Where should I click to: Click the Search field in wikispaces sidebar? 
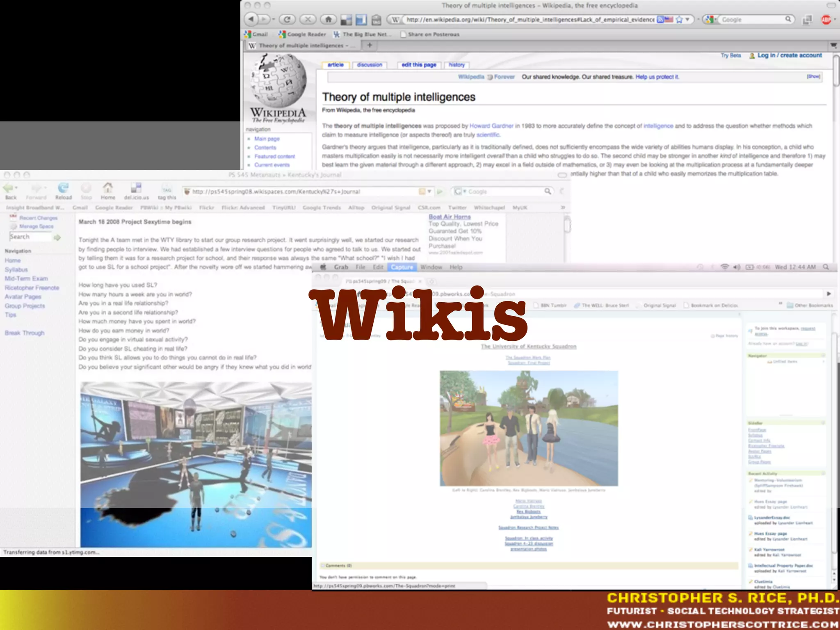point(30,237)
